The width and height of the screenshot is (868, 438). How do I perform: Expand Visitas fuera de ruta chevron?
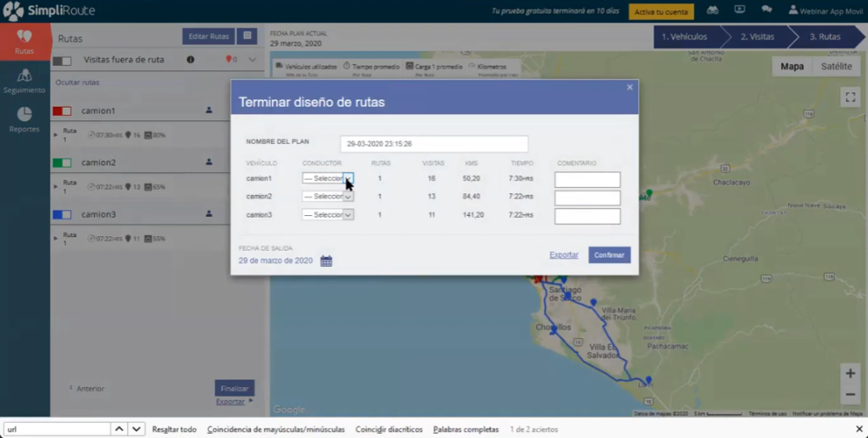252,59
